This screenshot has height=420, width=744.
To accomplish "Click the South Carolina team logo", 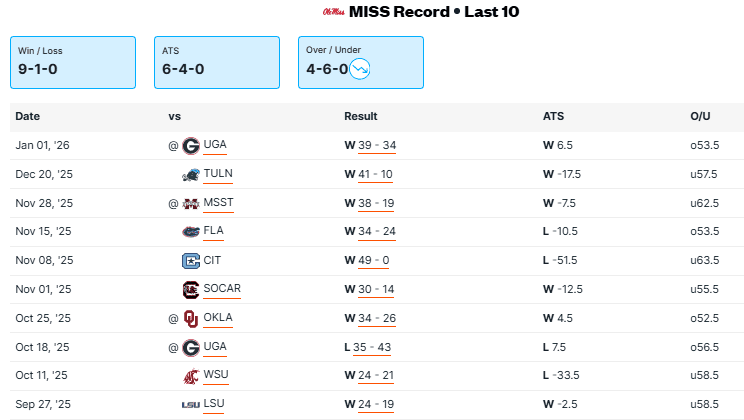I will (190, 290).
